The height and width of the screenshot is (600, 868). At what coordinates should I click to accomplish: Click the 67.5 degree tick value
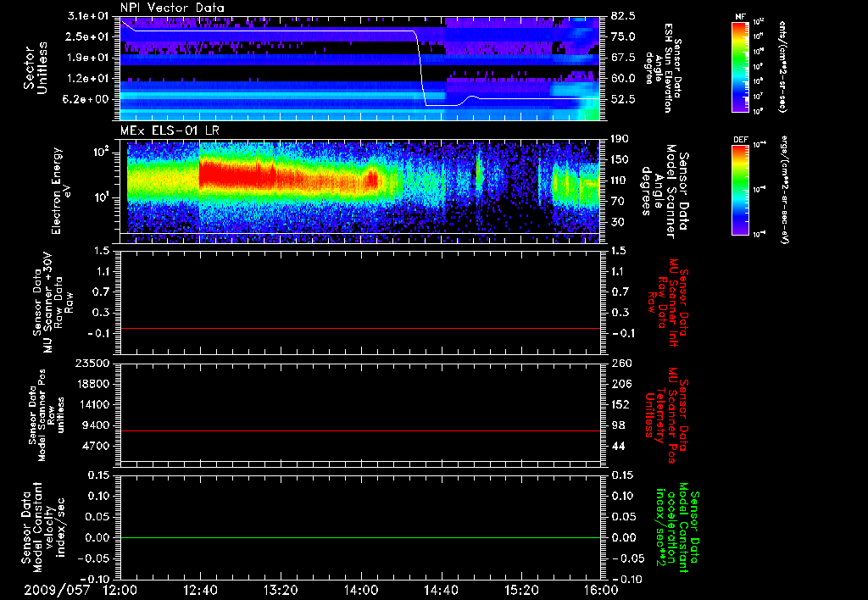(622, 58)
